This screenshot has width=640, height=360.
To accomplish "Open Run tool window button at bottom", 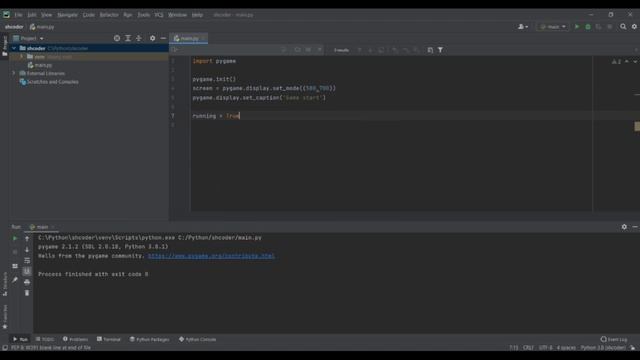I will pyautogui.click(x=20, y=339).
